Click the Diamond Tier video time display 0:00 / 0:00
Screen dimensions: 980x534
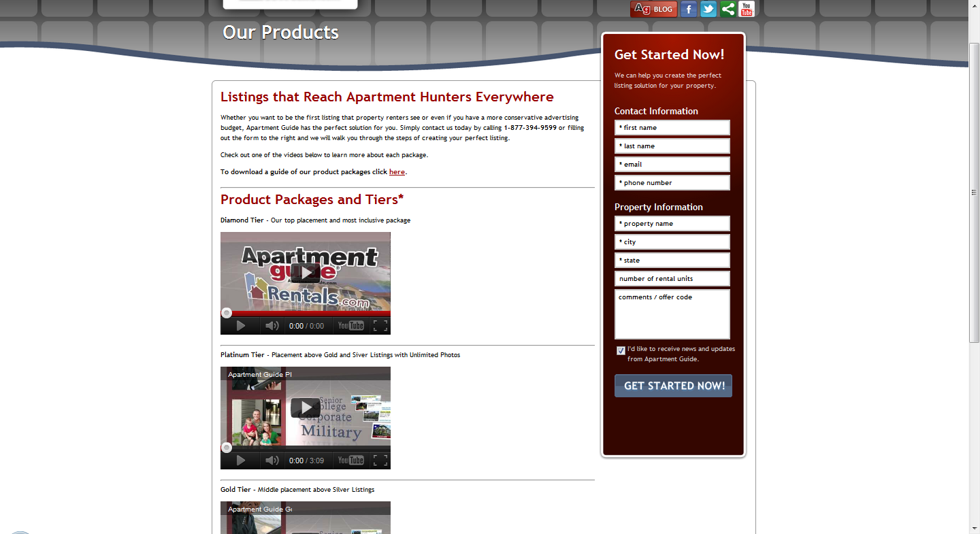click(x=306, y=327)
